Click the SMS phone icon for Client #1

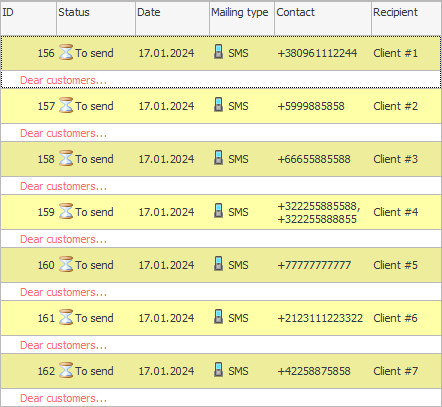(x=218, y=52)
